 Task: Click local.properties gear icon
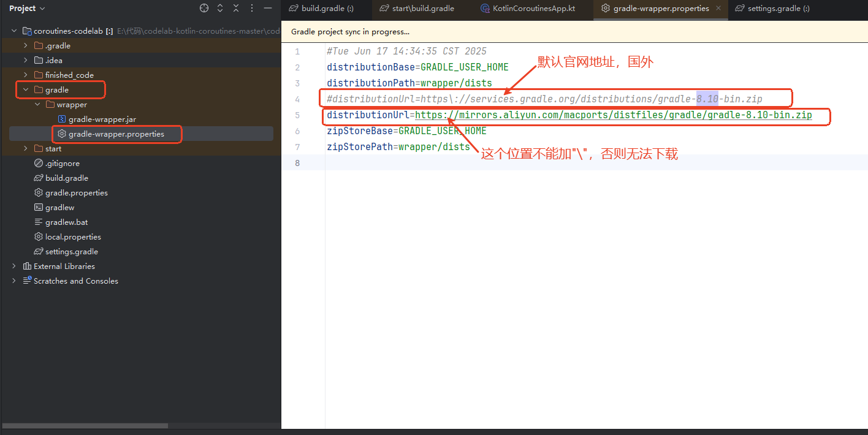pos(39,236)
